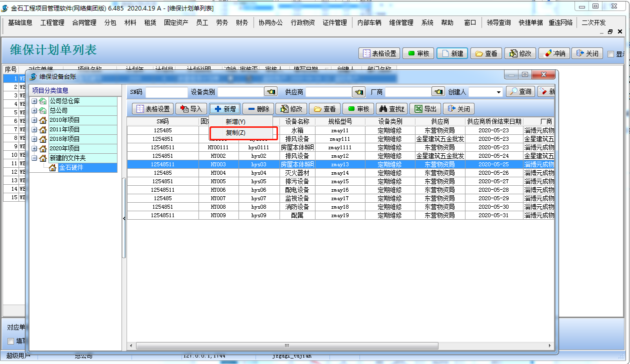Expand the 2020年项目 tree node
This screenshot has height=364, width=630.
tap(34, 149)
